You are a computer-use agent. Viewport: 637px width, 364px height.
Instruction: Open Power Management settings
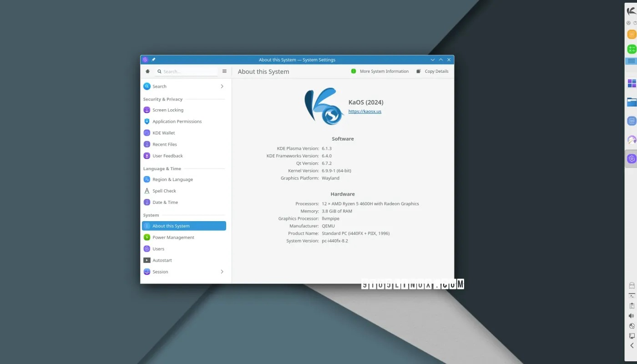pyautogui.click(x=184, y=238)
